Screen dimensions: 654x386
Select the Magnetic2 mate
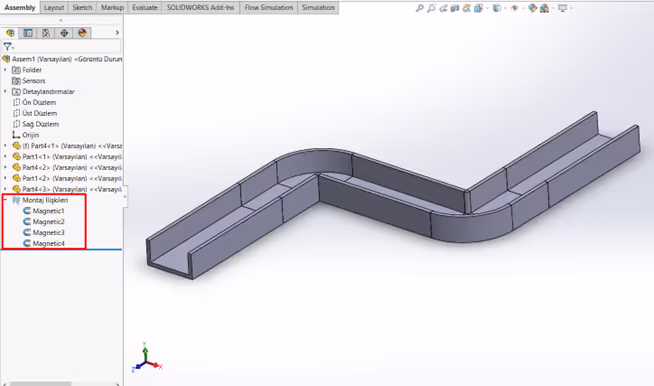click(x=48, y=222)
